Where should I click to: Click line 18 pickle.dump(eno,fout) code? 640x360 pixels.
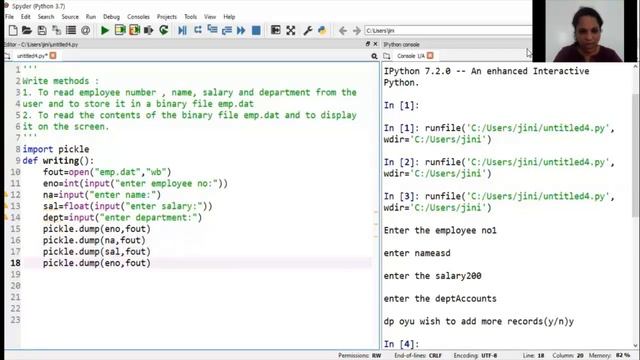[97, 263]
